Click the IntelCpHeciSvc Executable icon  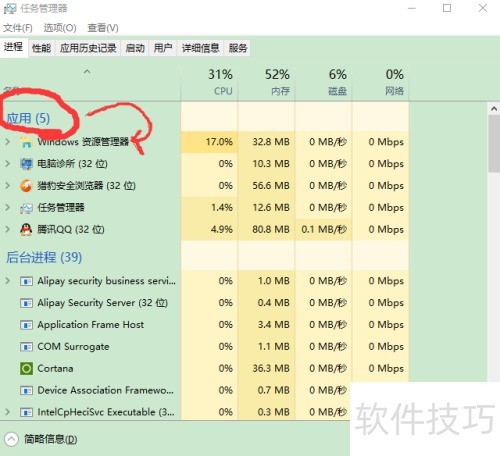coord(26,412)
